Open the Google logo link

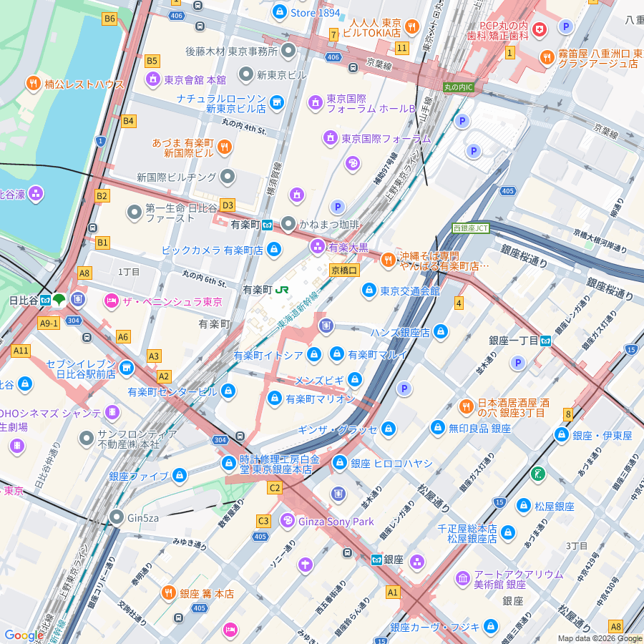click(24, 635)
